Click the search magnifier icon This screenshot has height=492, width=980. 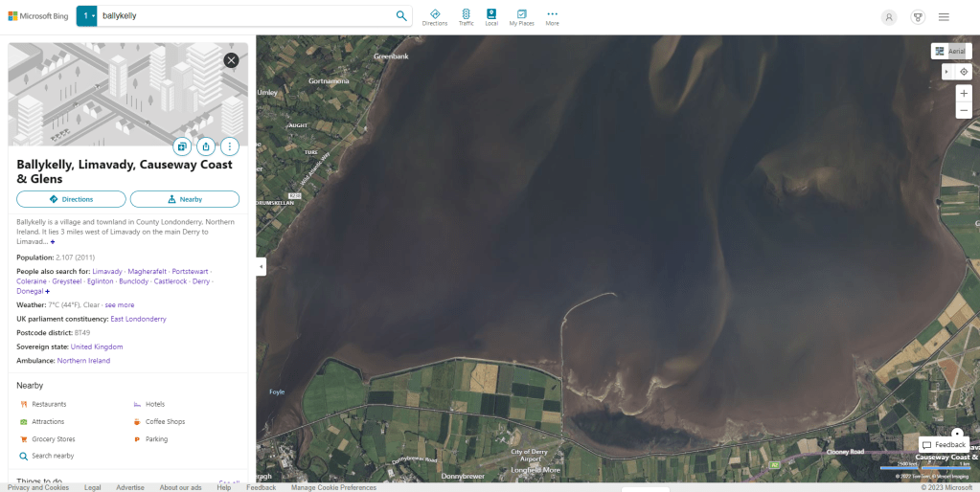click(401, 16)
